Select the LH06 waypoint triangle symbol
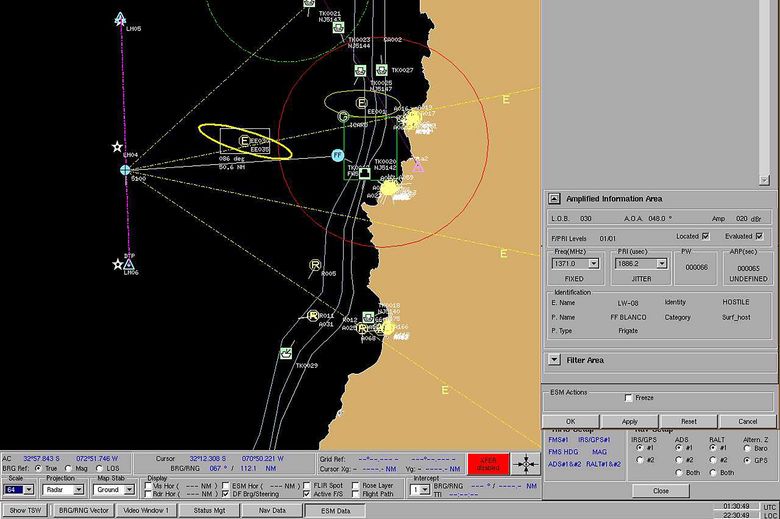Image resolution: width=780 pixels, height=519 pixels. pos(129,264)
